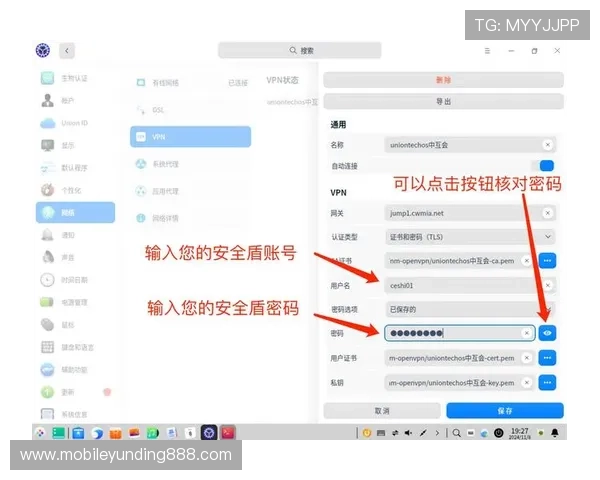
Task: Go back using the arrow button in titlebar
Action: (x=67, y=50)
